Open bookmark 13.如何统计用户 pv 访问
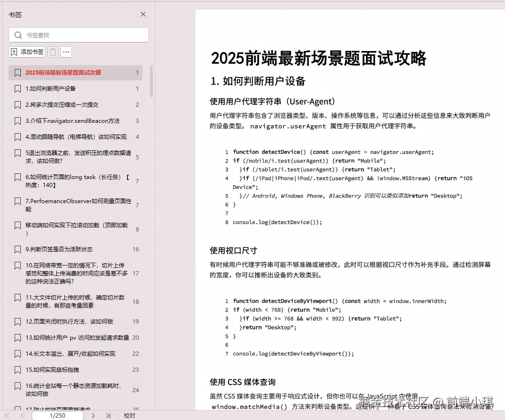This screenshot has height=420, width=505. (x=75, y=338)
